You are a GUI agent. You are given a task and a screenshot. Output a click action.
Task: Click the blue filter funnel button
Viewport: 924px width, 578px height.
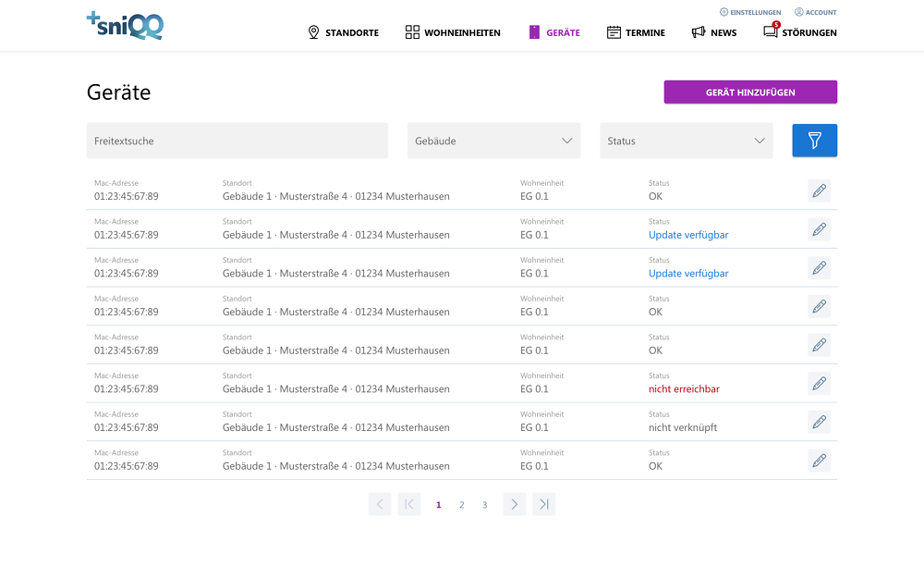pyautogui.click(x=814, y=141)
